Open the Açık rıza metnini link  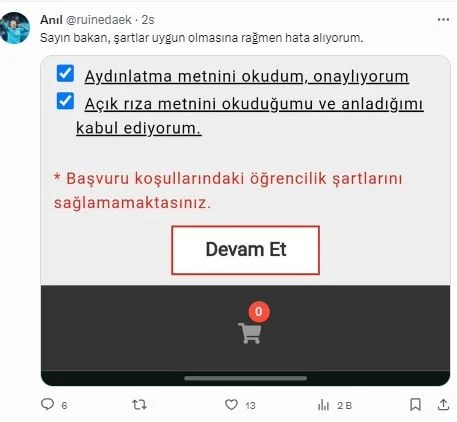pos(250,116)
